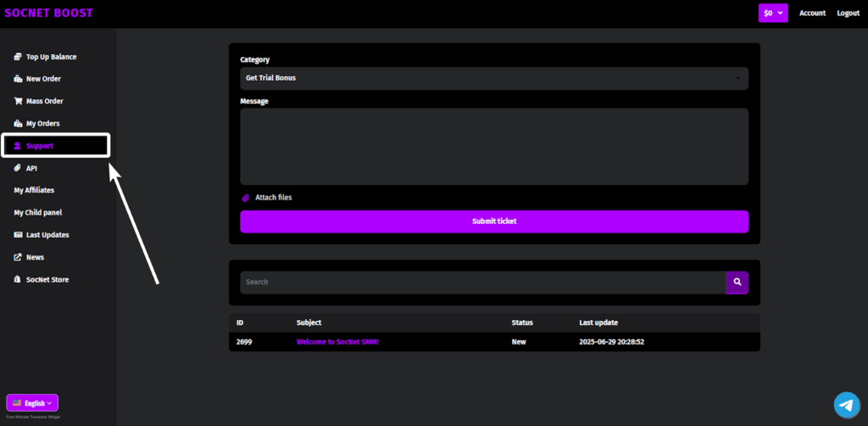
Task: Click the My Orders sidebar icon
Action: [x=18, y=124]
